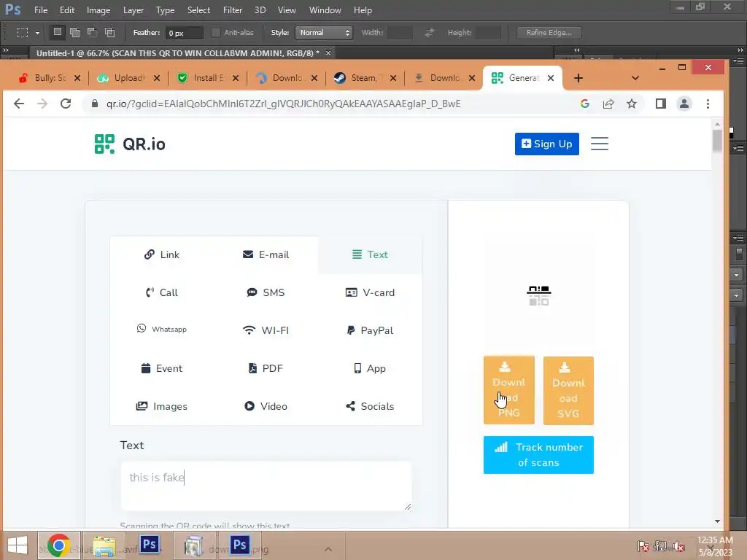Select the V-card QR type
Image resolution: width=747 pixels, height=560 pixels.
(370, 292)
